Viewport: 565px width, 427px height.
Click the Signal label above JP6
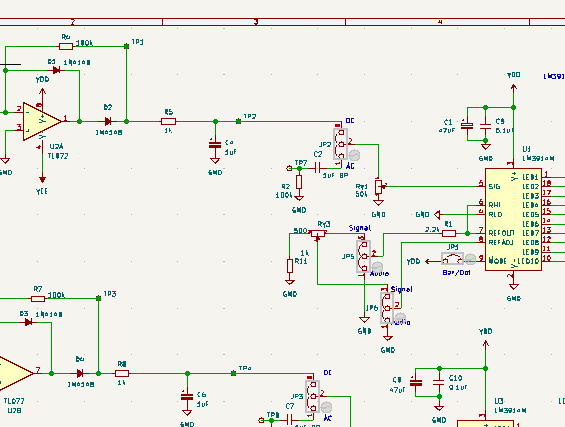401,289
